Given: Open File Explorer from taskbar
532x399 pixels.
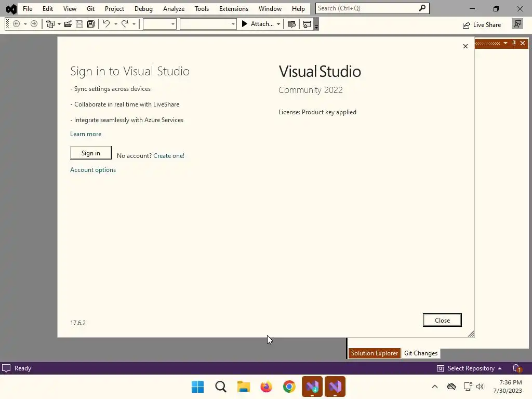Looking at the screenshot, I should 244,387.
